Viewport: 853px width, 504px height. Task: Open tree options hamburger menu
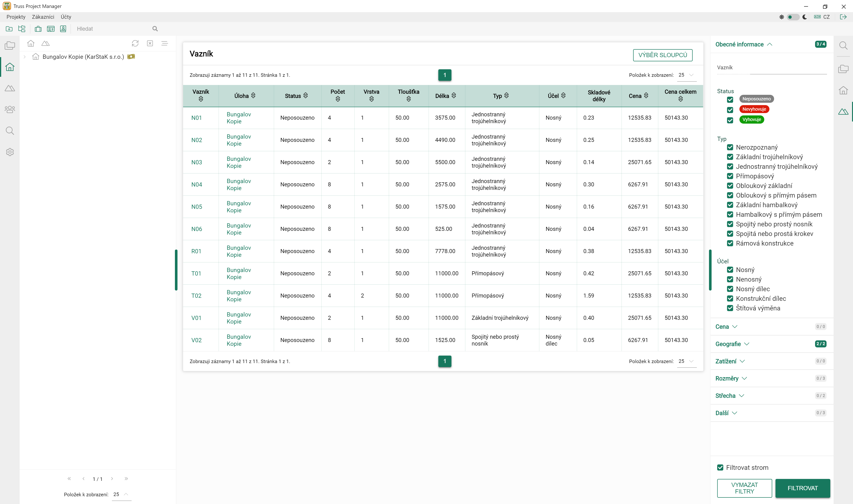pos(165,43)
